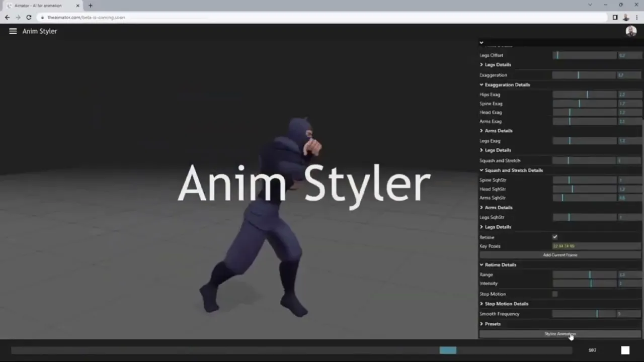Click the site info icon in the address bar
Viewport: 644px width, 362px height.
(42, 17)
